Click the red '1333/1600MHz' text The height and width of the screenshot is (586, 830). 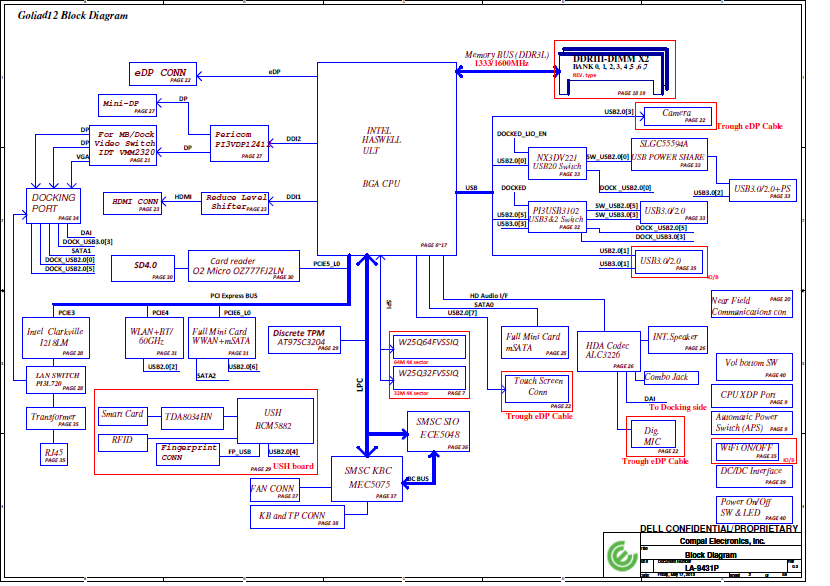501,64
